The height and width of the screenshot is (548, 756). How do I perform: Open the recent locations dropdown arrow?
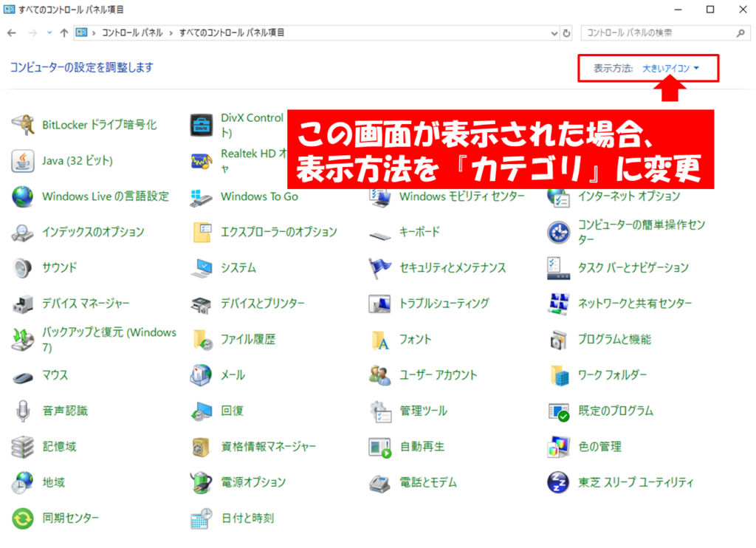(49, 32)
